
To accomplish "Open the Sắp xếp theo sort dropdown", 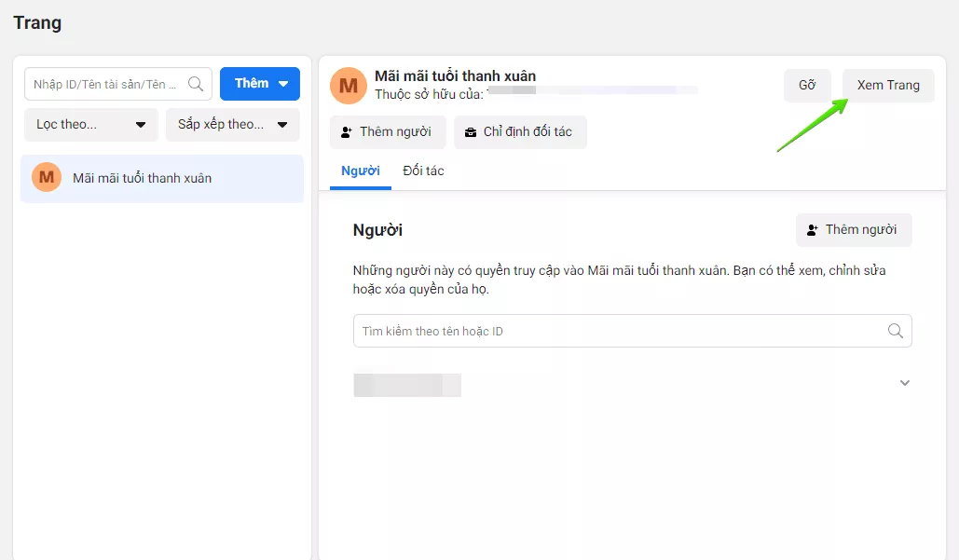I will [233, 125].
